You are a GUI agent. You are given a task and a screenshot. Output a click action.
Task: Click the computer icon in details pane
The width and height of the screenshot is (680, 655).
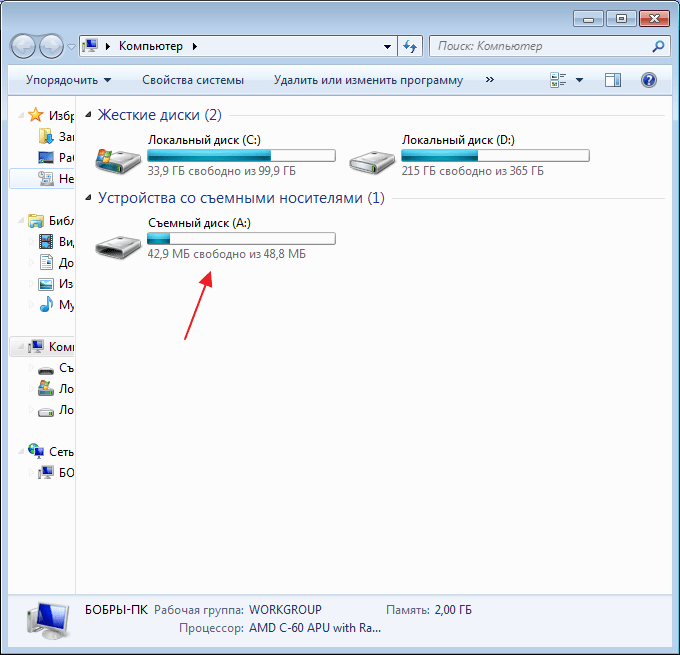coord(47,620)
